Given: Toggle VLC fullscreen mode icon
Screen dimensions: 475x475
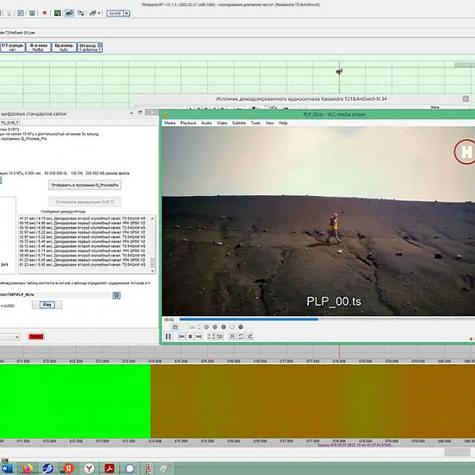Looking at the screenshot, I should pyautogui.click(x=211, y=337).
